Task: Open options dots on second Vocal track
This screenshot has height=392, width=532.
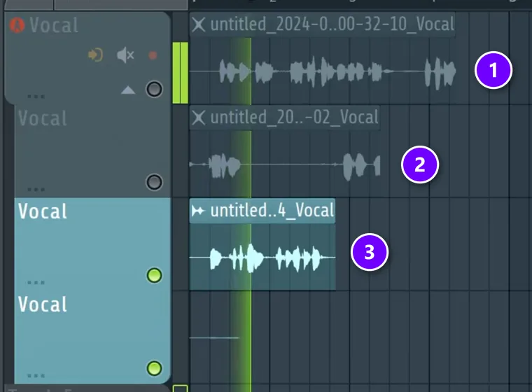Action: click(36, 190)
